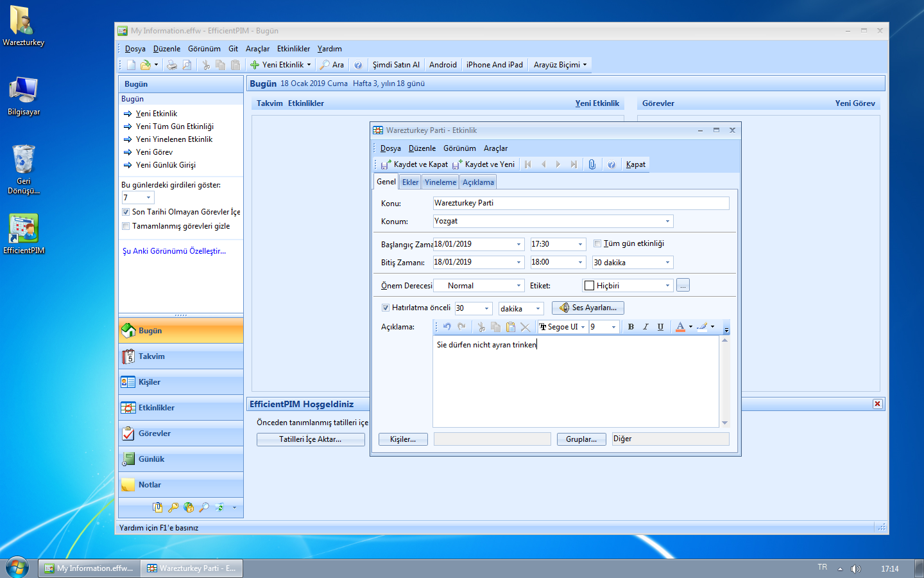Open the 17:30 start time dropdown
924x578 pixels.
point(580,244)
